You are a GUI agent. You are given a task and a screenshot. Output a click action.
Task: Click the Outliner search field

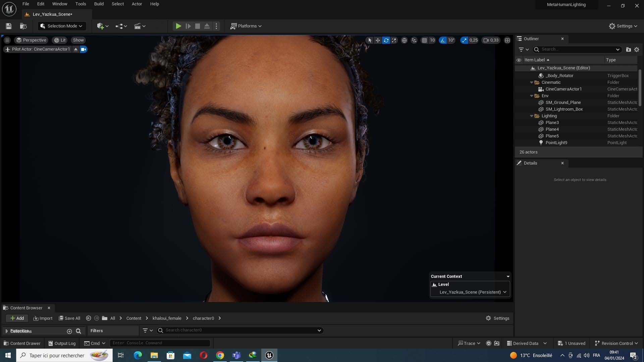coord(577,49)
